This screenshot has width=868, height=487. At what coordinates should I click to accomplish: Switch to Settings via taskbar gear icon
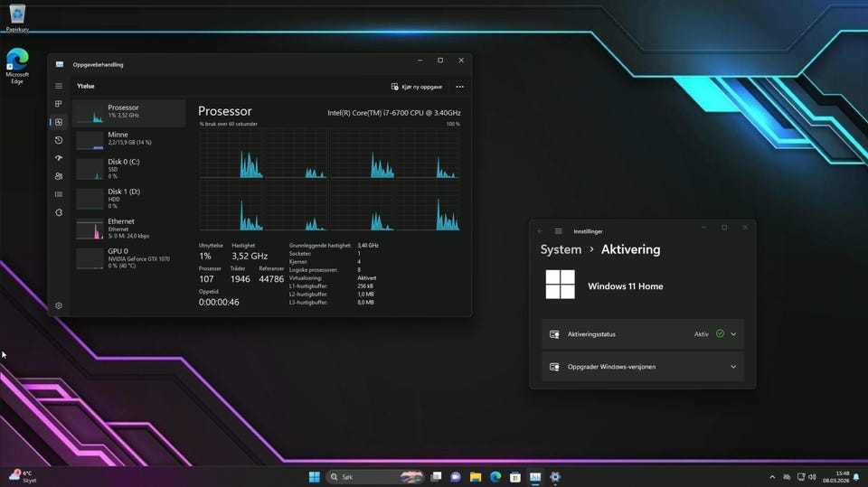555,477
